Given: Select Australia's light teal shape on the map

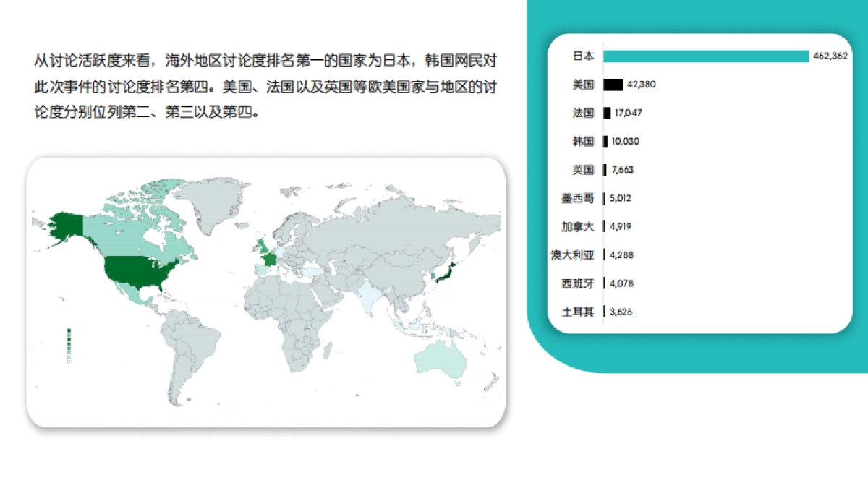Looking at the screenshot, I should pyautogui.click(x=441, y=358).
